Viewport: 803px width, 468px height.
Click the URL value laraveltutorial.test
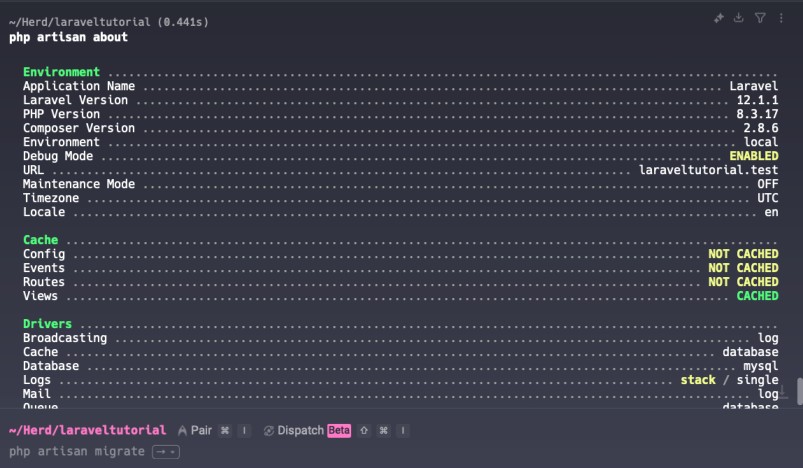(x=708, y=170)
